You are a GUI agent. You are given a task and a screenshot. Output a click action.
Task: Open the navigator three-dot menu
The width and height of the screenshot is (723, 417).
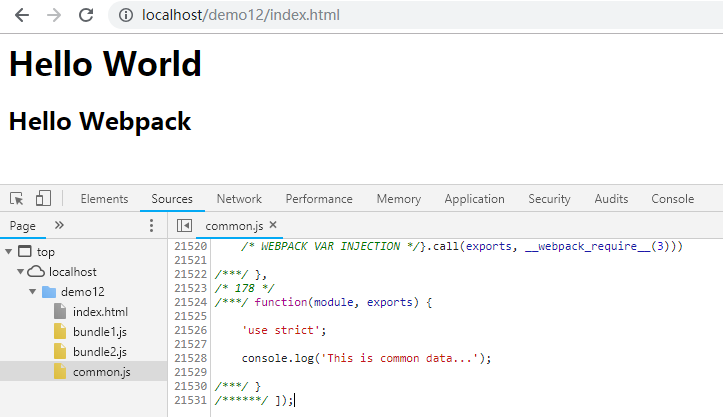[151, 226]
